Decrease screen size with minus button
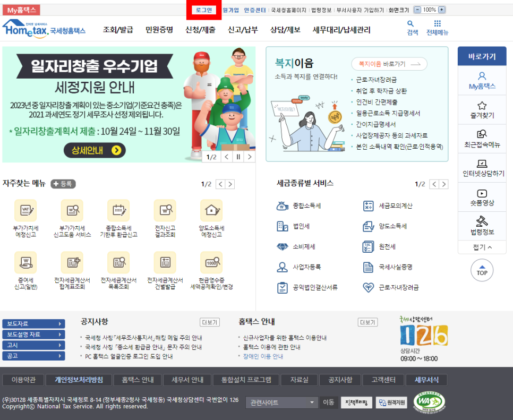 (x=417, y=10)
